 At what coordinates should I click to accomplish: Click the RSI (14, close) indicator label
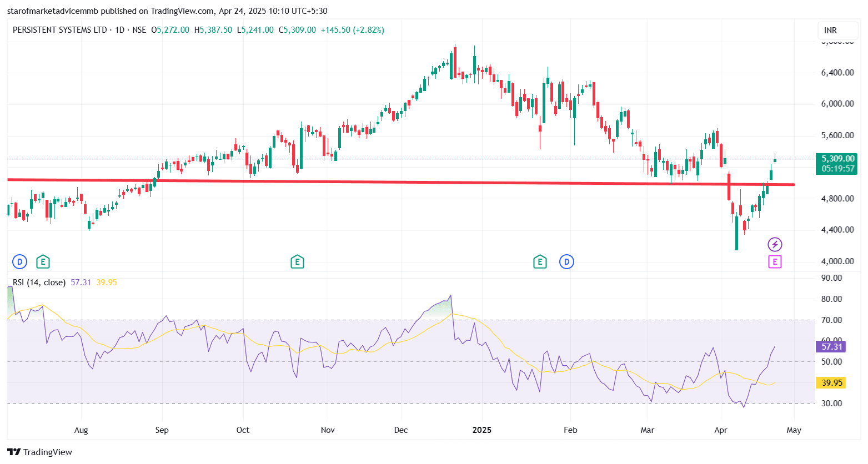(x=39, y=283)
